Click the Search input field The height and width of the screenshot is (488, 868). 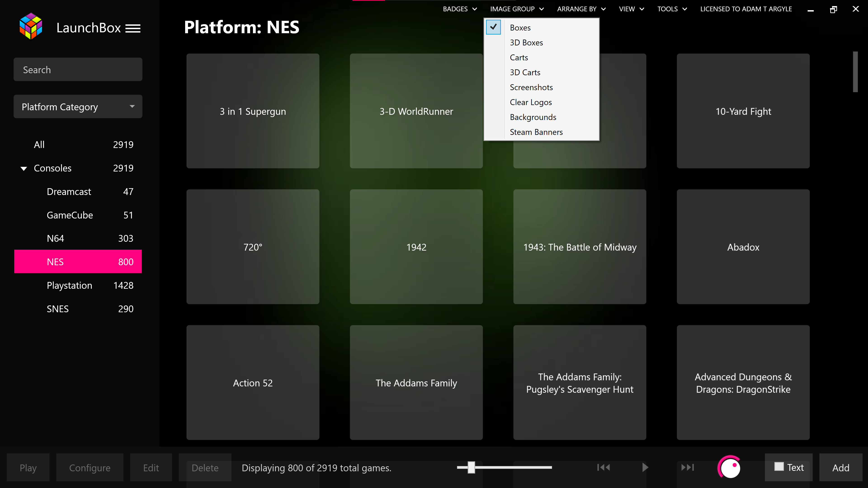coord(78,69)
